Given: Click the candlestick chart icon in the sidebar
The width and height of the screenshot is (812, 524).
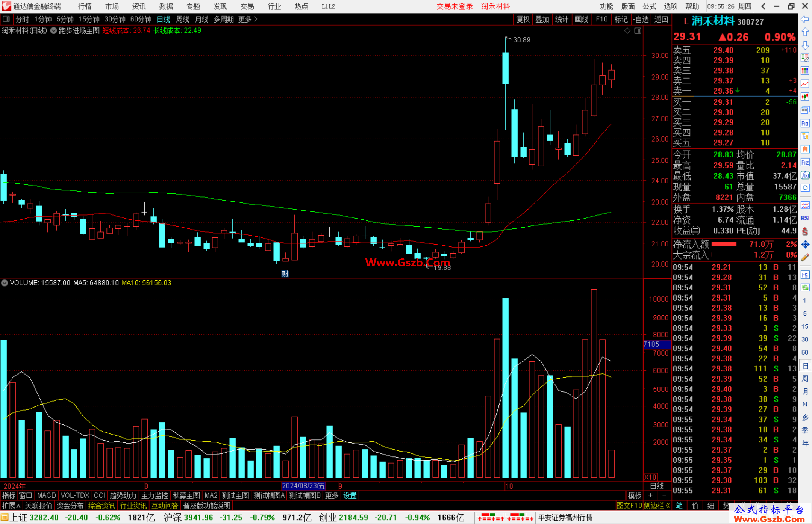Looking at the screenshot, I should click(x=805, y=97).
